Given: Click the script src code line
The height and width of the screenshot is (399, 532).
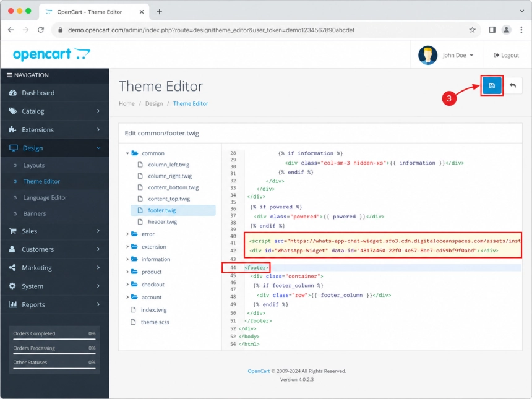Looking at the screenshot, I should 385,241.
